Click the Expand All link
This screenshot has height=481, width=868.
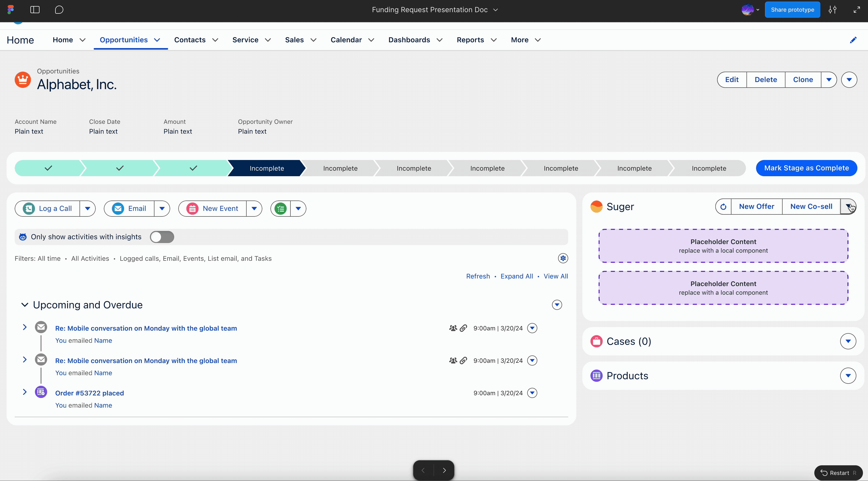pyautogui.click(x=517, y=276)
